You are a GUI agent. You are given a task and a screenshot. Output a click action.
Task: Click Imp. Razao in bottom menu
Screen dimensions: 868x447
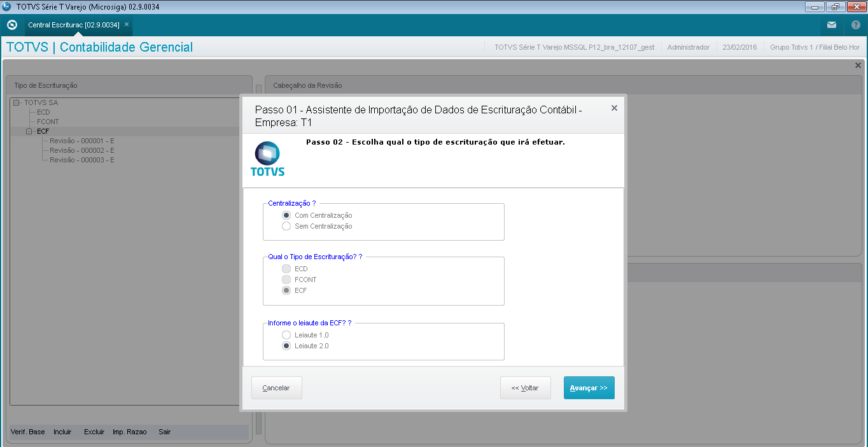(x=130, y=432)
